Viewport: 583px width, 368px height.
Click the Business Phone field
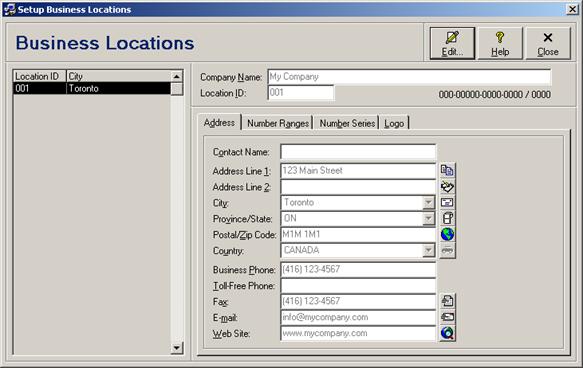coord(358,269)
